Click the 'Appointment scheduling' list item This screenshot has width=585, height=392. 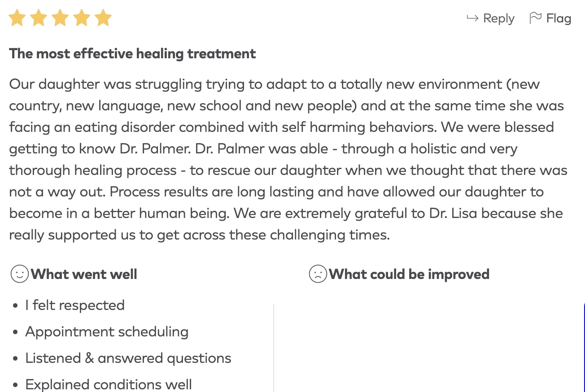tap(107, 332)
